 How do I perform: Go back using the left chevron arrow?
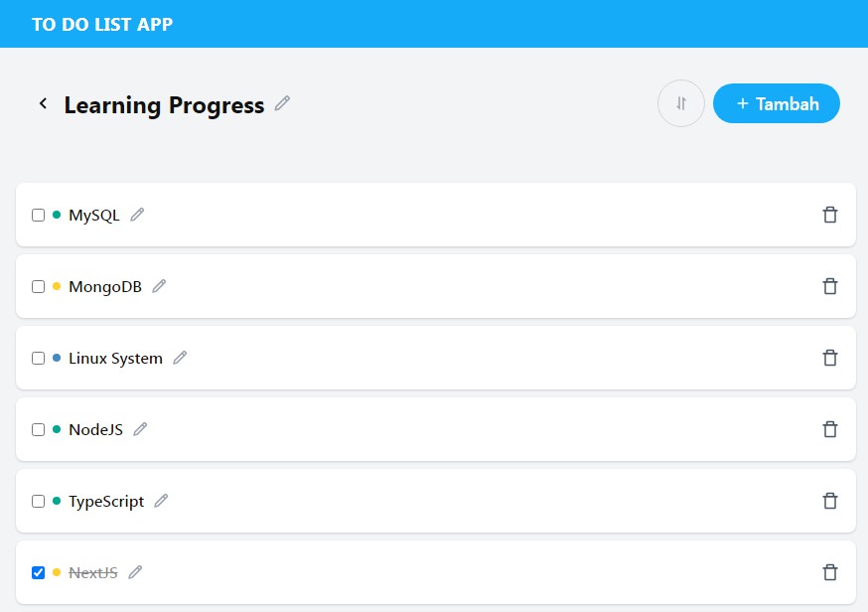[43, 103]
